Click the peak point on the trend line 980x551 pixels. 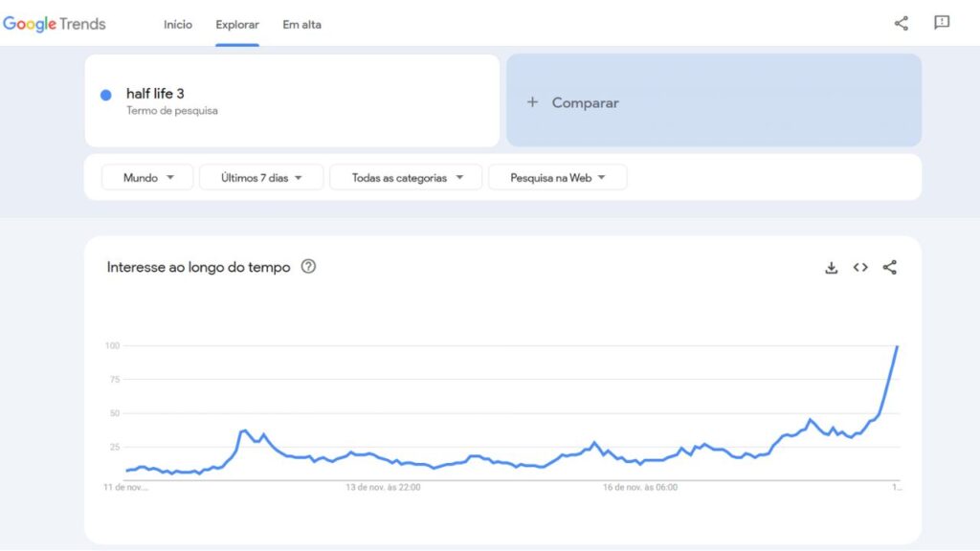pos(897,346)
